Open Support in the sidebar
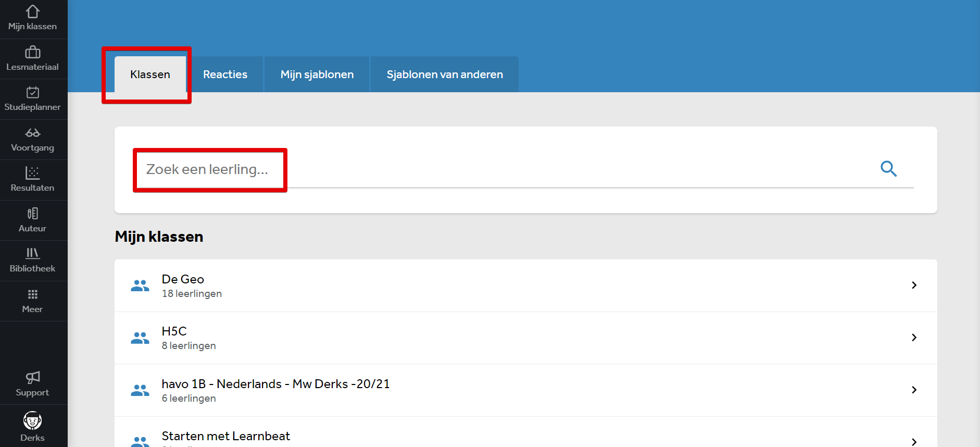This screenshot has width=980, height=447. pos(33,384)
